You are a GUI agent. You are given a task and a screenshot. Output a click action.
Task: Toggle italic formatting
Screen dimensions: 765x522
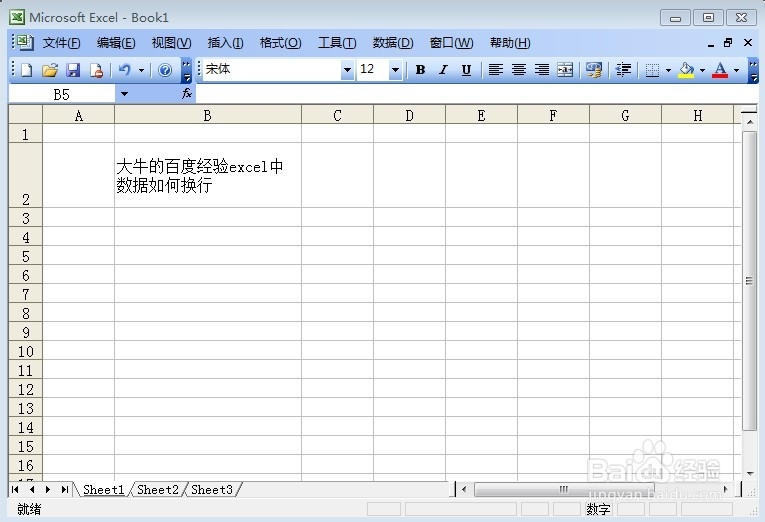(443, 70)
